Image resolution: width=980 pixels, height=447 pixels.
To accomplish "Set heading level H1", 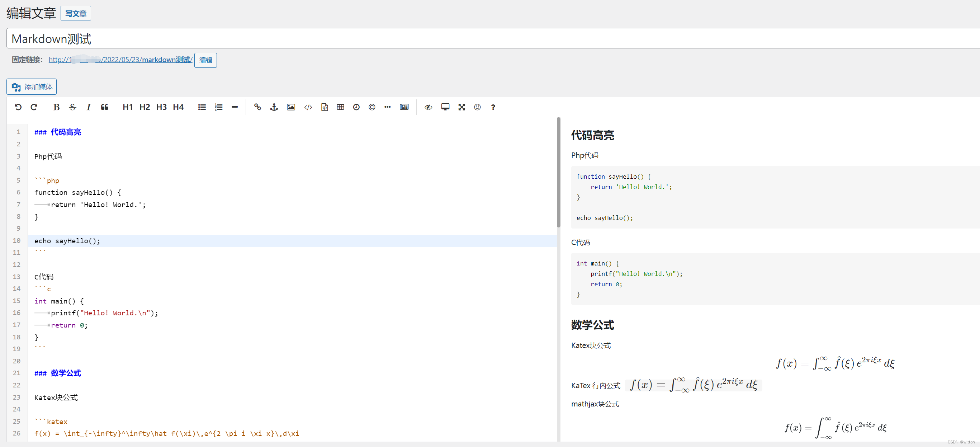I will 128,107.
